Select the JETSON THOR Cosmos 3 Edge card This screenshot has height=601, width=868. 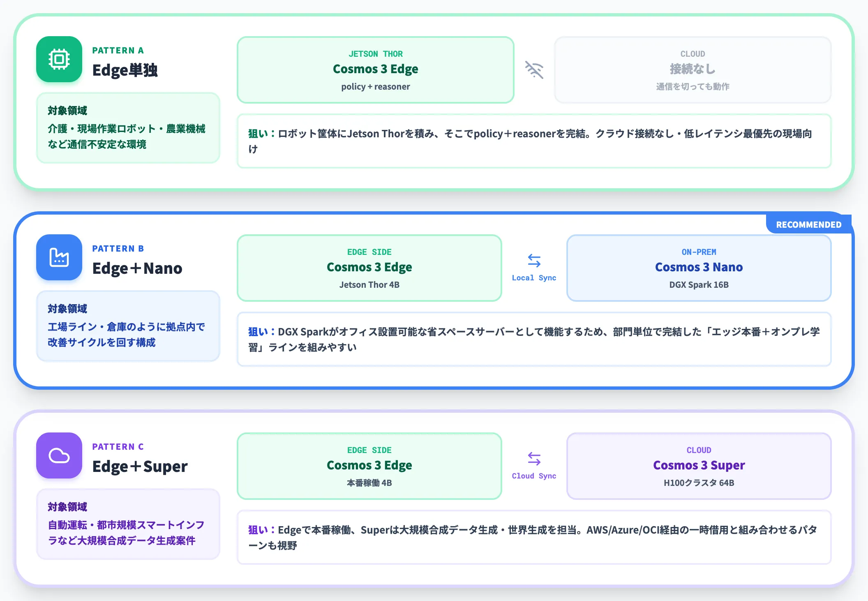coord(376,70)
